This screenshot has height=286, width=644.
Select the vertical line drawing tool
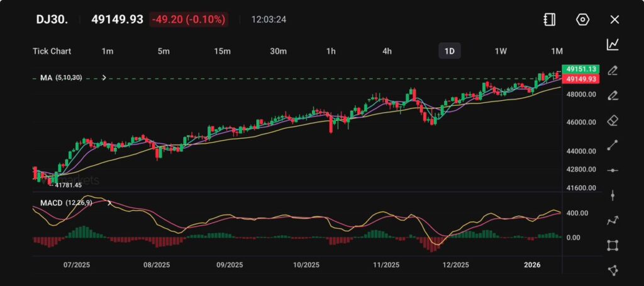[x=613, y=195]
